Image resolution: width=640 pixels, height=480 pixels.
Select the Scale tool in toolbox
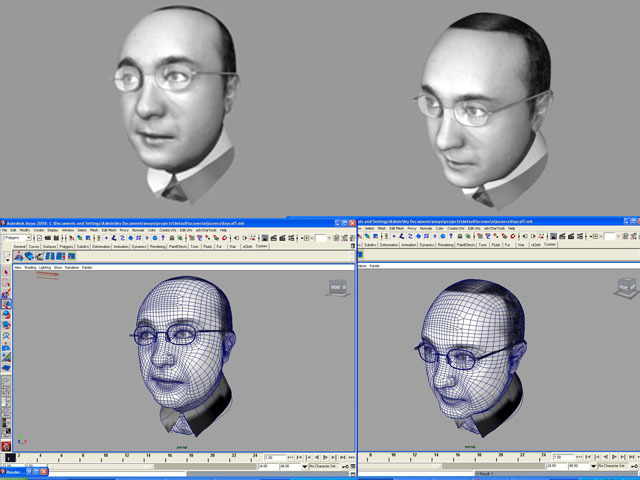coord(6,325)
